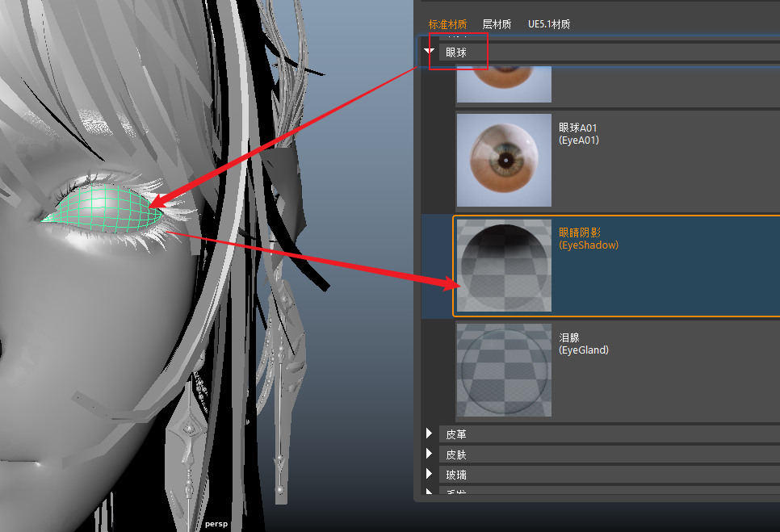Screen dimensions: 780x532
Task: Click the persp camera label in viewport
Action: (216, 524)
